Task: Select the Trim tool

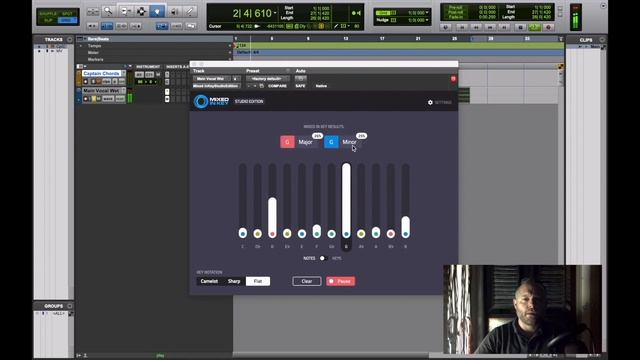Action: click(125, 11)
